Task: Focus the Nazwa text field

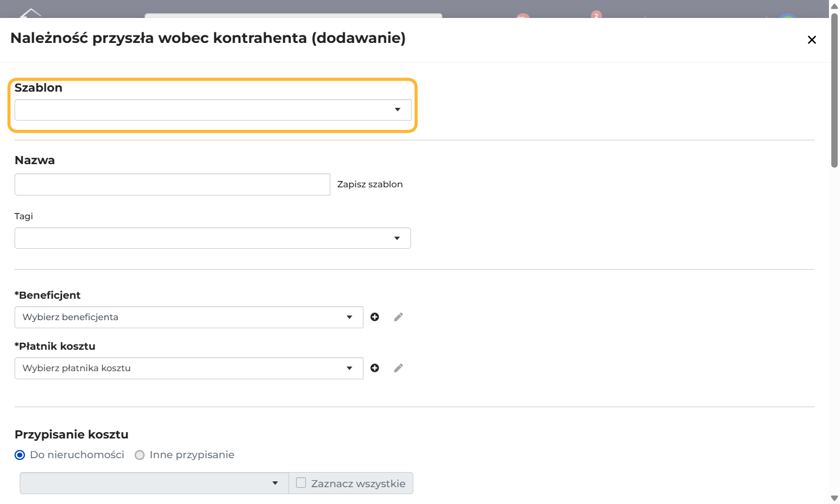Action: [x=172, y=184]
